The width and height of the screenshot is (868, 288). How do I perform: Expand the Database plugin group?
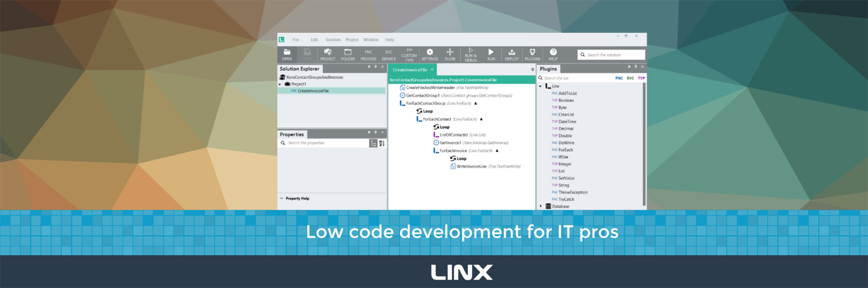click(541, 206)
